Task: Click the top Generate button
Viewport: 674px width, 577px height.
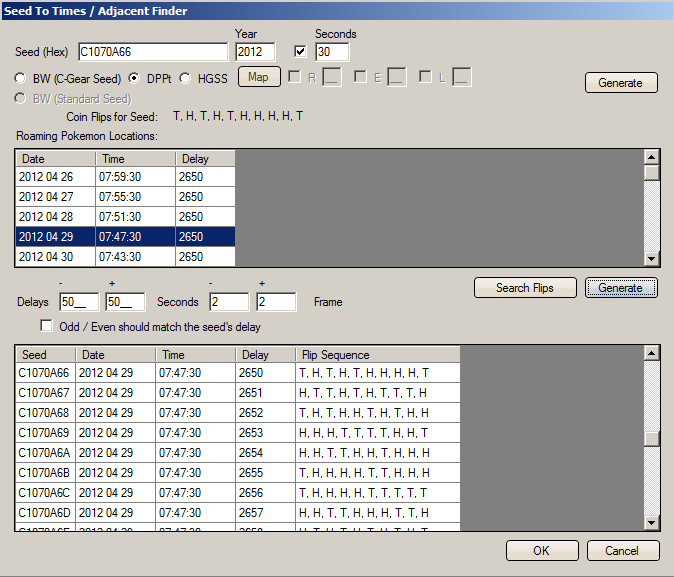Action: pyautogui.click(x=621, y=83)
